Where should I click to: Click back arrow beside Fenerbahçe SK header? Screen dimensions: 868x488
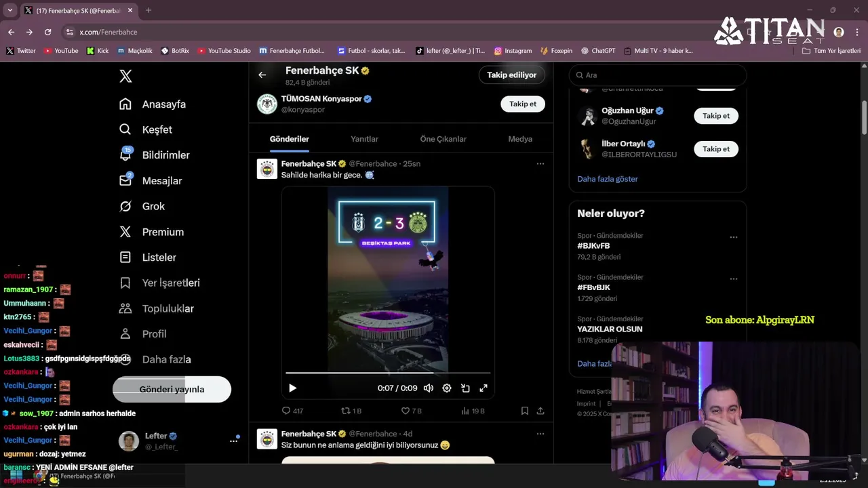click(262, 75)
